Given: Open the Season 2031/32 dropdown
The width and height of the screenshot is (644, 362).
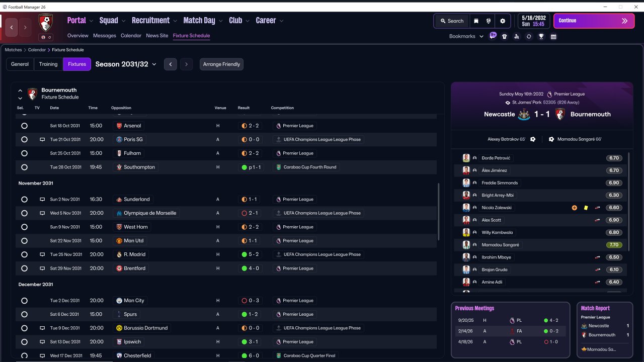Looking at the screenshot, I should click(x=126, y=64).
